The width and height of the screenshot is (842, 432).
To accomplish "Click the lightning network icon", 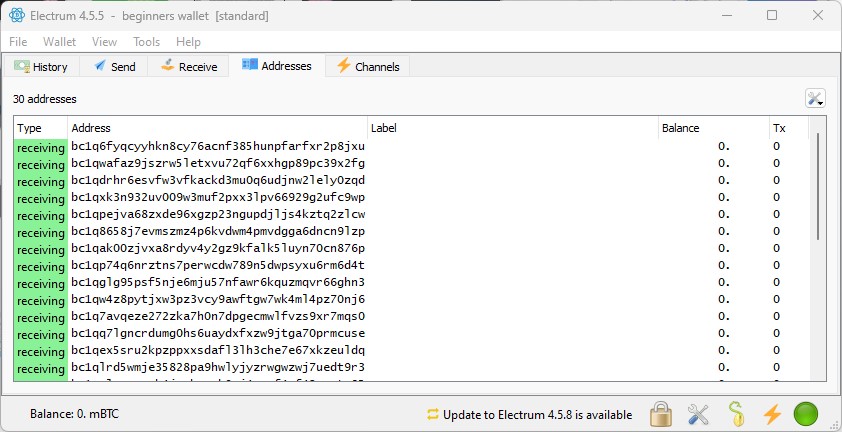I will click(771, 413).
